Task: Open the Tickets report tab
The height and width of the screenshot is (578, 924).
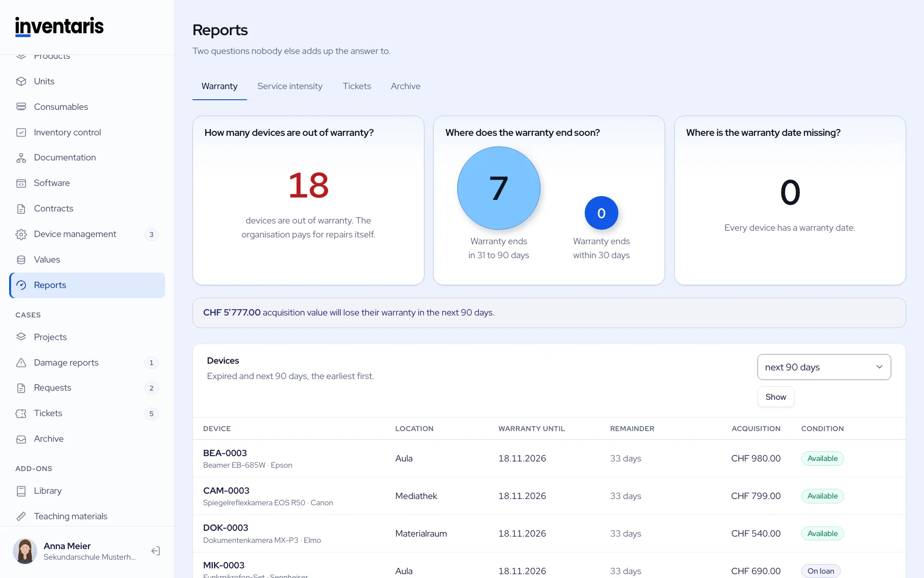Action: click(x=357, y=86)
